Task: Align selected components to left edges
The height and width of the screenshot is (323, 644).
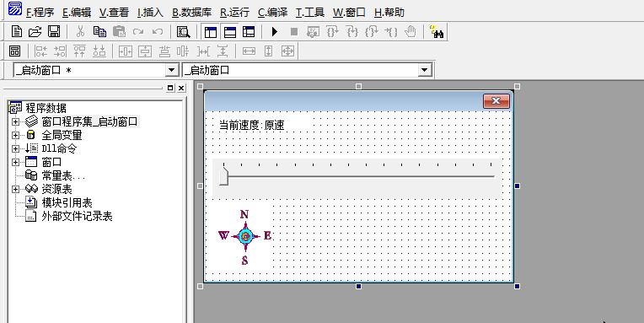Action: point(41,51)
